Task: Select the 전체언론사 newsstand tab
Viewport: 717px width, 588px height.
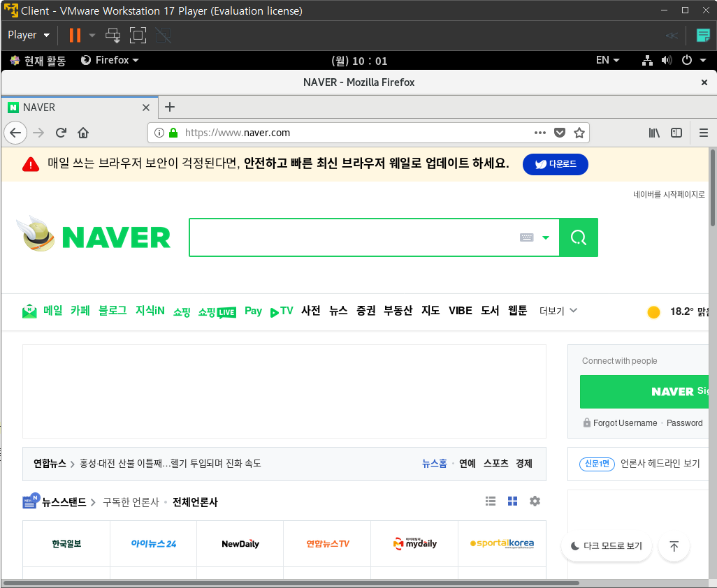Action: (x=195, y=502)
